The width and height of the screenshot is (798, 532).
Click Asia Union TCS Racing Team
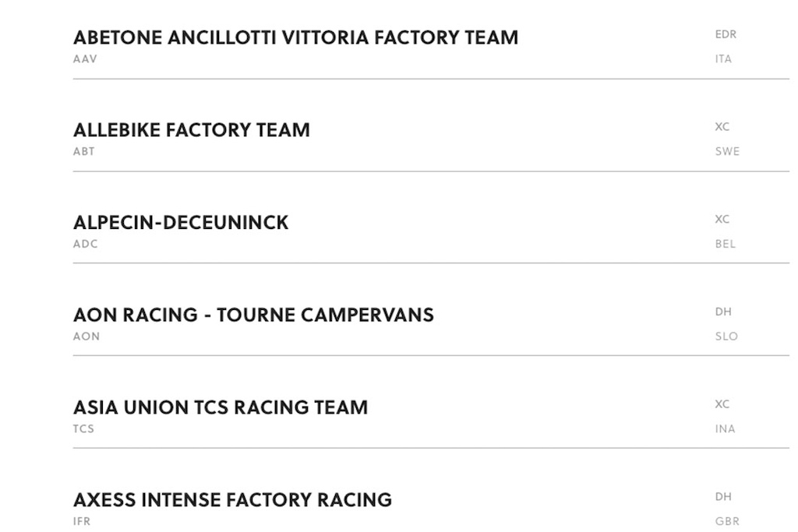click(221, 407)
